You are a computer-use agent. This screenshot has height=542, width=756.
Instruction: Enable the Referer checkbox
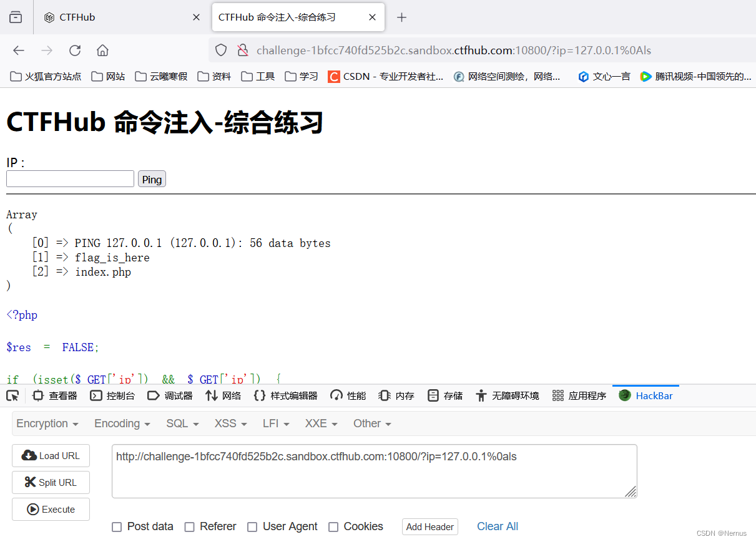tap(190, 527)
